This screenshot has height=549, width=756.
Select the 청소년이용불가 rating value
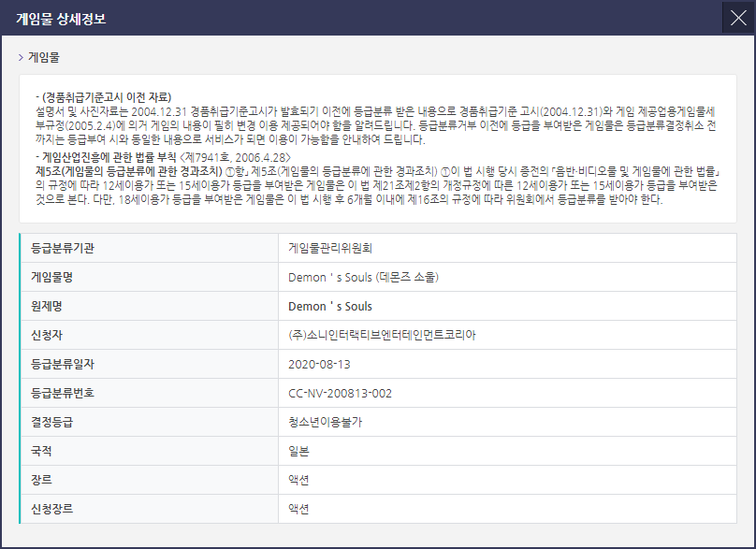325,422
